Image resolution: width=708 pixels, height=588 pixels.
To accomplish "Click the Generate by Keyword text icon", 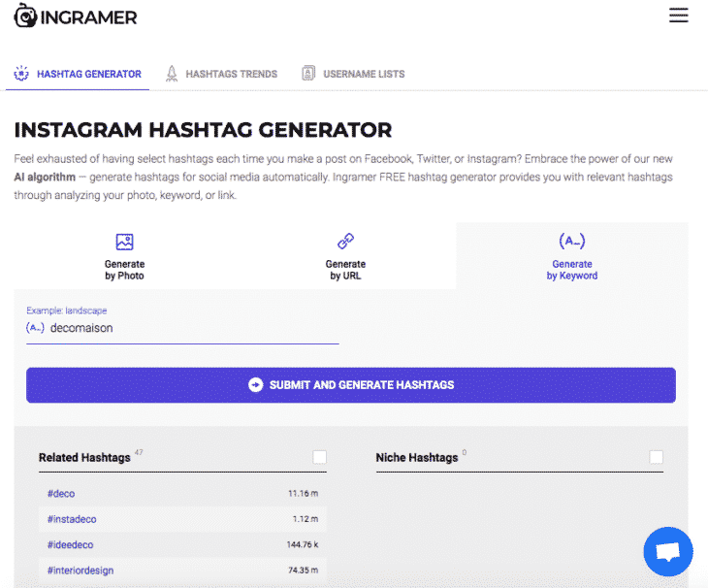I will [572, 242].
